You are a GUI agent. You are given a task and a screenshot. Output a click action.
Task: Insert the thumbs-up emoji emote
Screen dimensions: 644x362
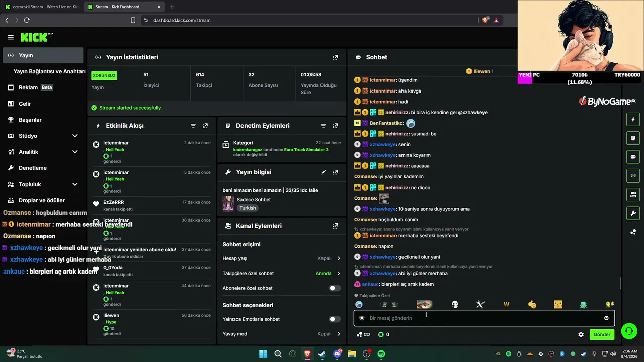532,304
